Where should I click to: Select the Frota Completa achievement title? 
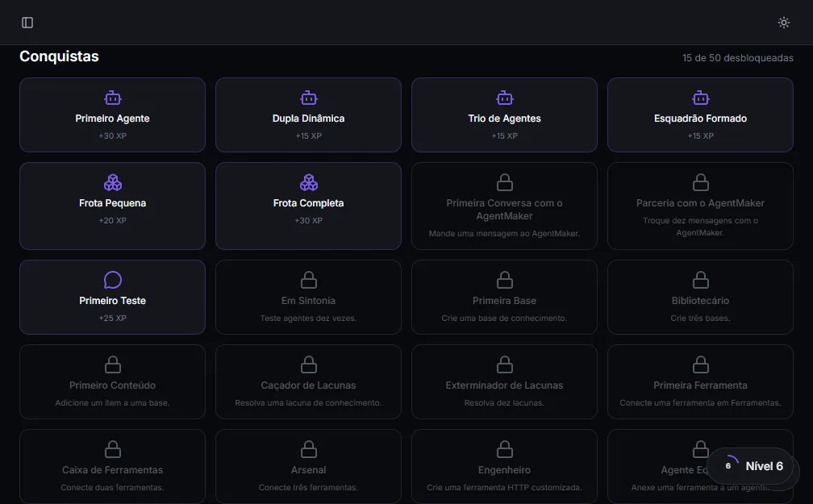(x=308, y=203)
